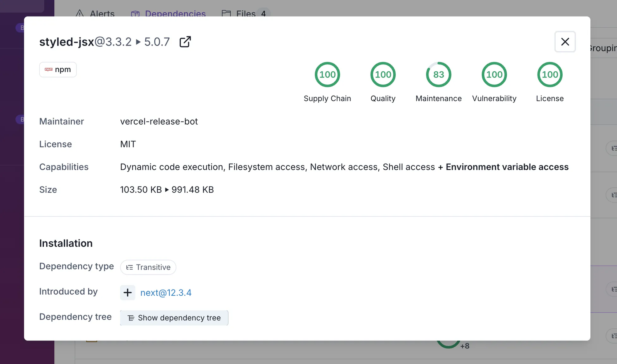Click the Transitive dependency type badge

[148, 267]
